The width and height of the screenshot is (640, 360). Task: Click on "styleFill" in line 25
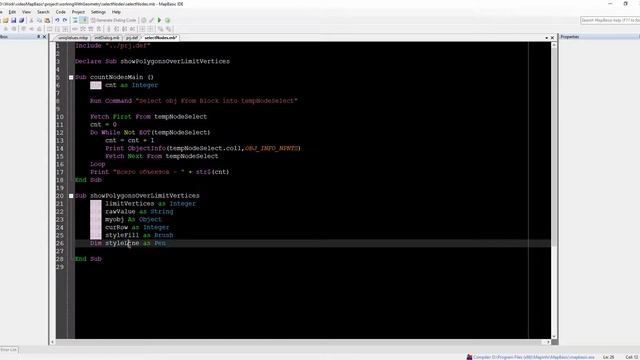[x=122, y=236]
